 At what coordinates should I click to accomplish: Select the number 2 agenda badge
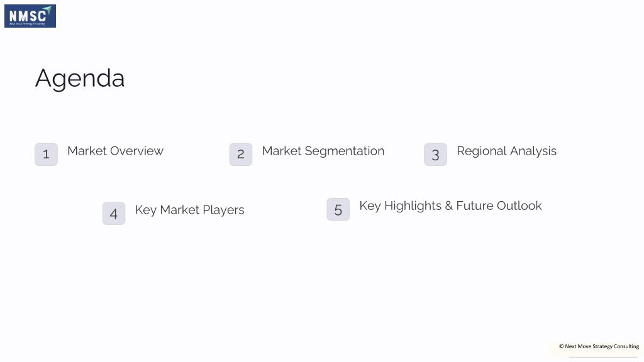click(241, 155)
